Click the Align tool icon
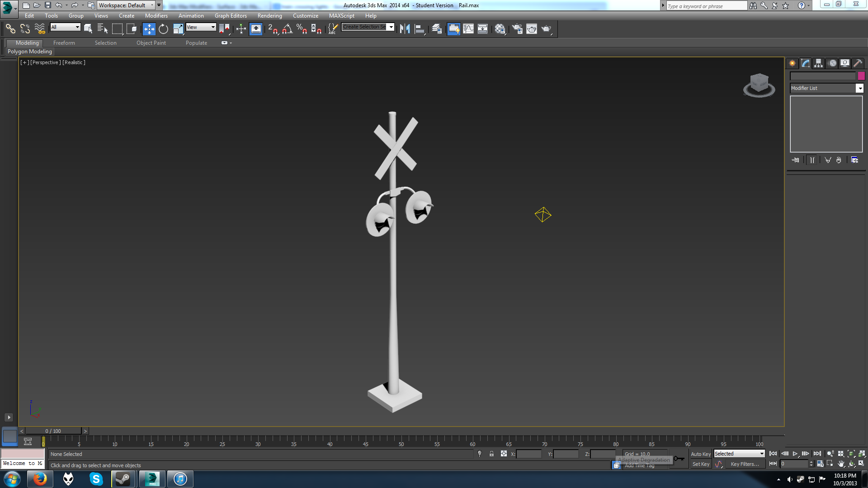 click(420, 29)
